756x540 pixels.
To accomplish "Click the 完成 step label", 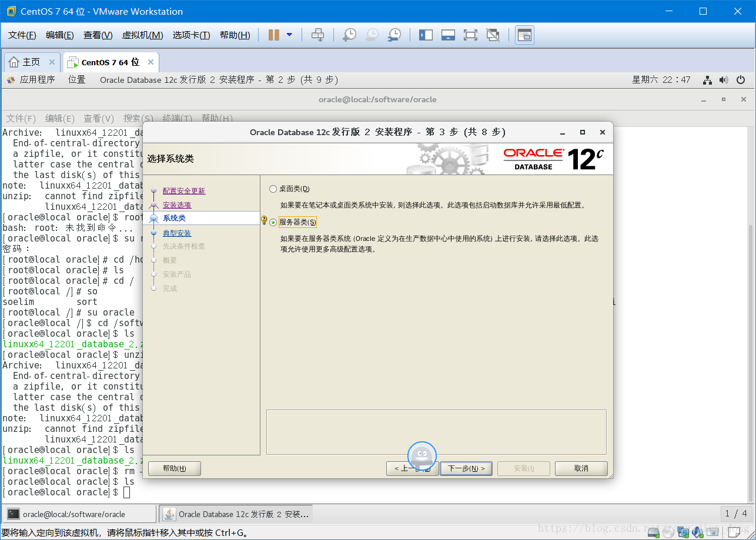I will (x=170, y=289).
